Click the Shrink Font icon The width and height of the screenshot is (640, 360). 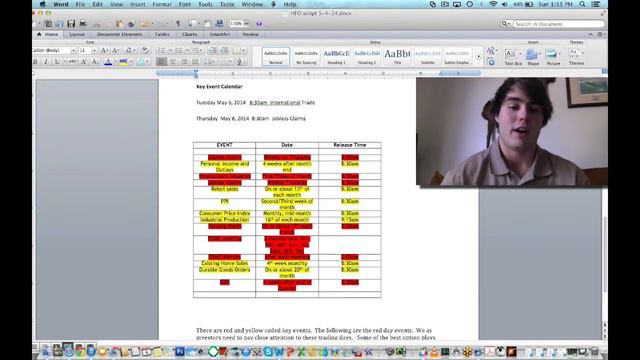point(116,50)
